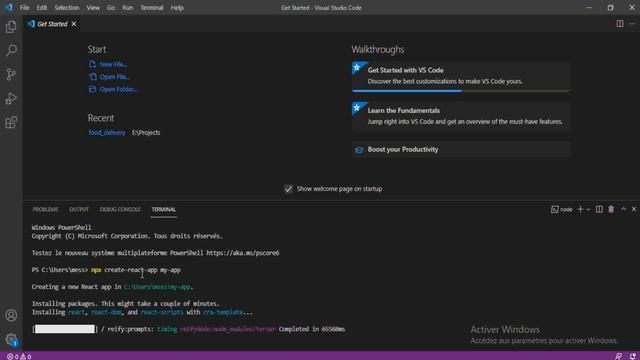
Task: Open the Source Control view
Action: pos(11,74)
